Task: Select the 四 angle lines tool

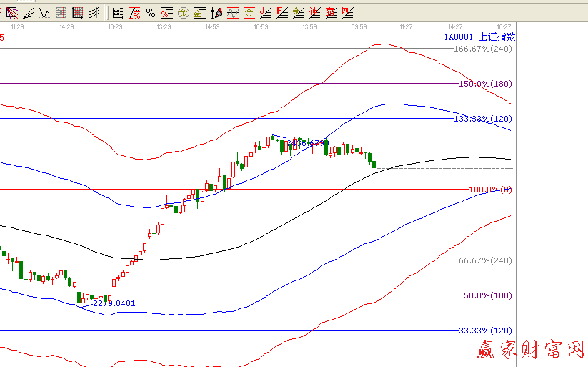Action: 347,12
